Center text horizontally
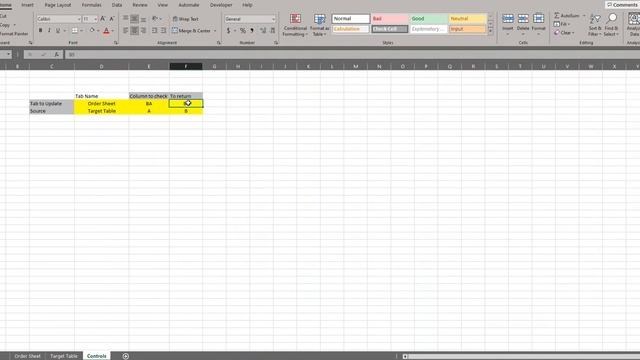640x360 pixels. (x=134, y=31)
